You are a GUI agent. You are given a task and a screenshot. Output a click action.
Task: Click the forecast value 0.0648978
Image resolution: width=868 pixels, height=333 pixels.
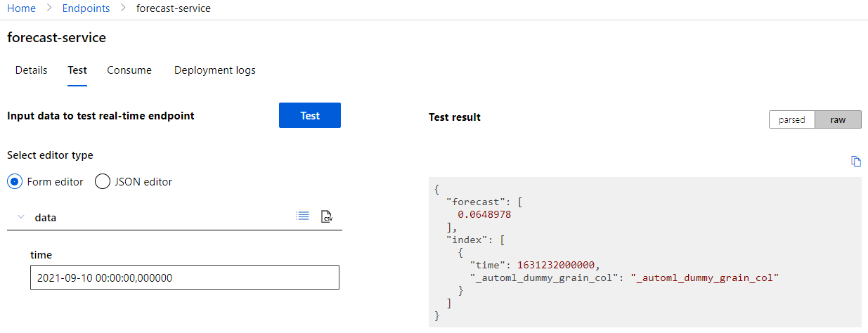tap(484, 215)
